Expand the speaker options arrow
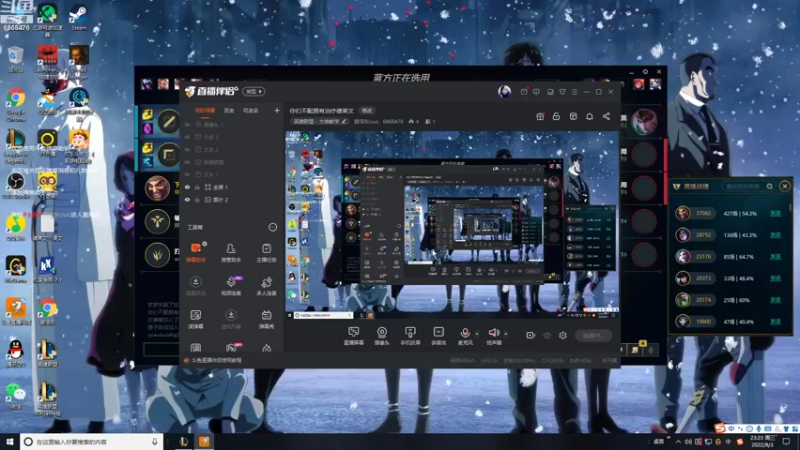 [506, 334]
